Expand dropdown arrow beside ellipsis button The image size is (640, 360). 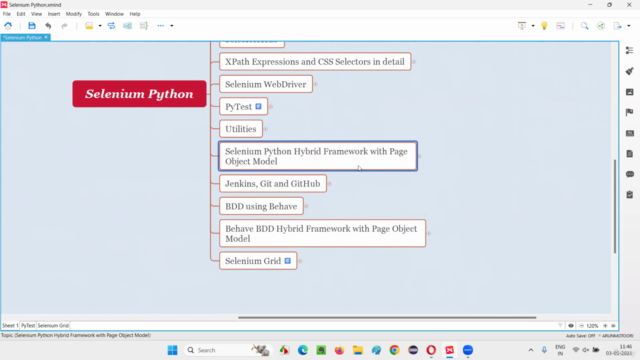coord(172,26)
